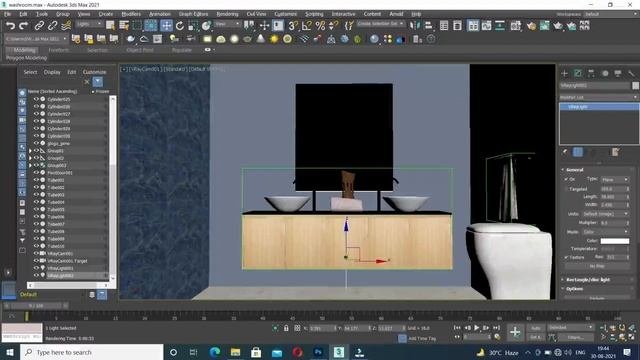Click the V-Ray sun light toolbar icon
640x360 pixels.
coord(274,39)
